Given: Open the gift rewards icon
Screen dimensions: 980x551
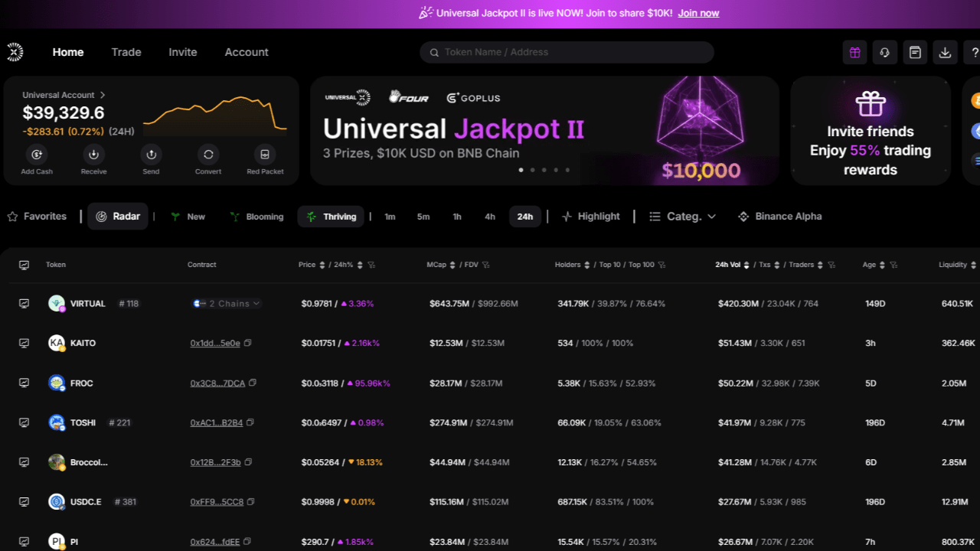Looking at the screenshot, I should click(x=854, y=52).
